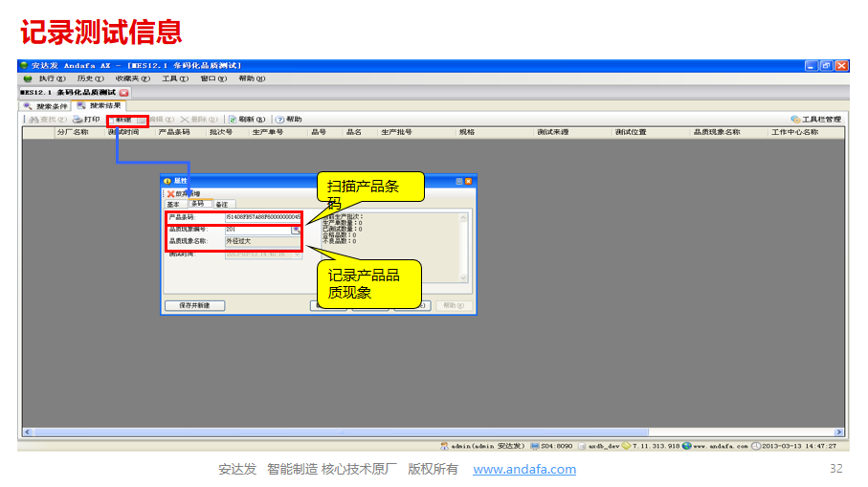
Task: Select the 备注 tab in the dialog
Action: (x=221, y=205)
